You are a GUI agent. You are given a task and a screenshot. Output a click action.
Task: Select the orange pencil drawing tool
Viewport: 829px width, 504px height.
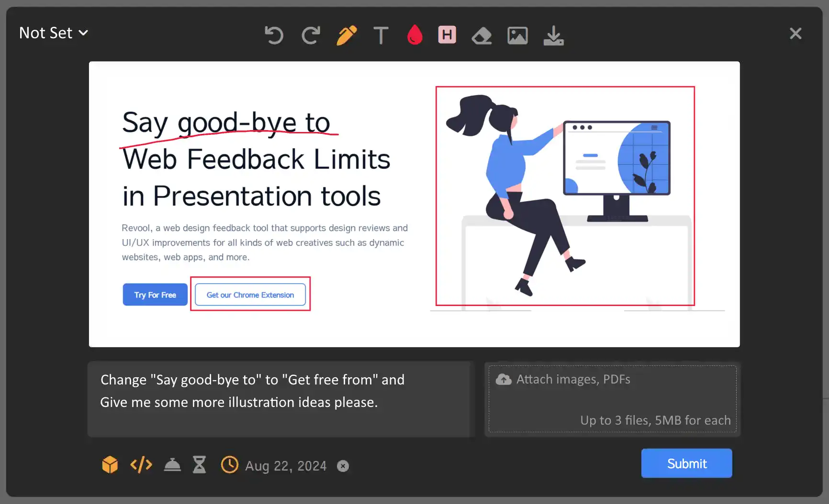[x=347, y=35]
